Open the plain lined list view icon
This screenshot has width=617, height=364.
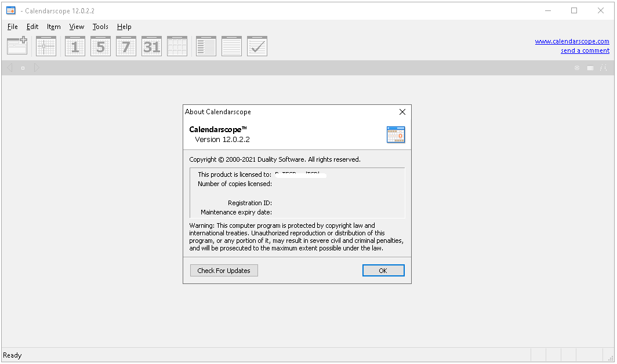[x=232, y=46]
